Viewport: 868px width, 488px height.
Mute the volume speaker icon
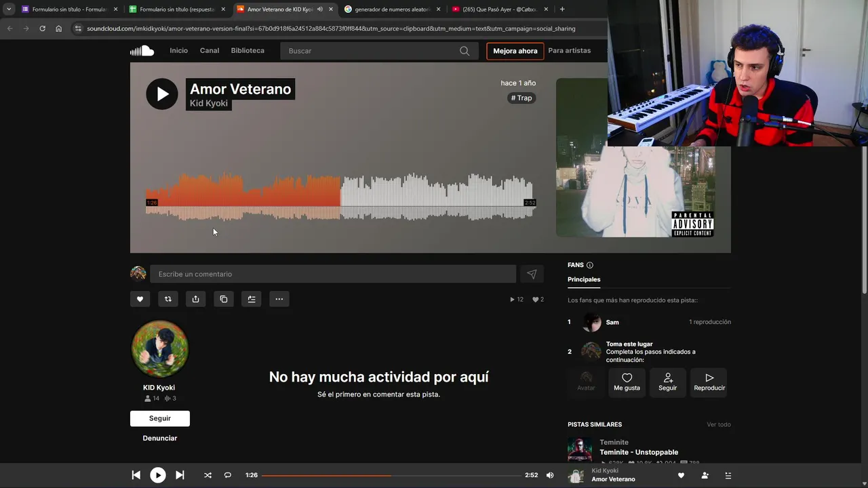pyautogui.click(x=550, y=475)
